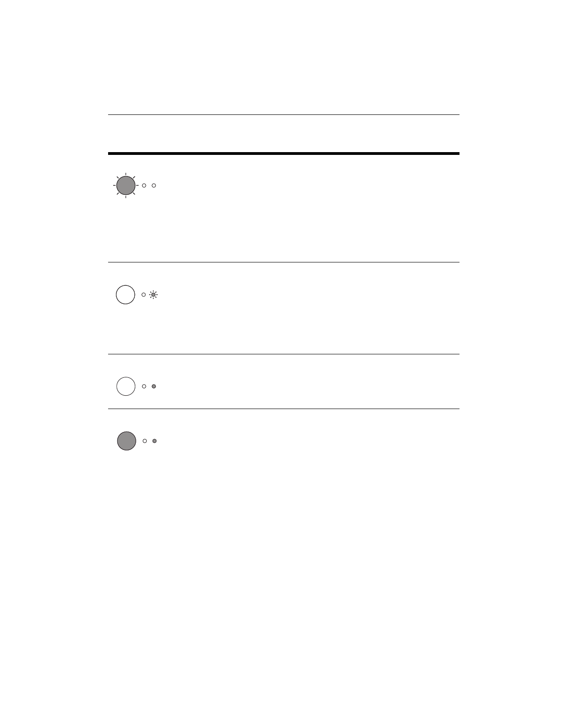The image size is (563, 728).
Task: Click the large white circle in the third diagram row
Action: 126,387
